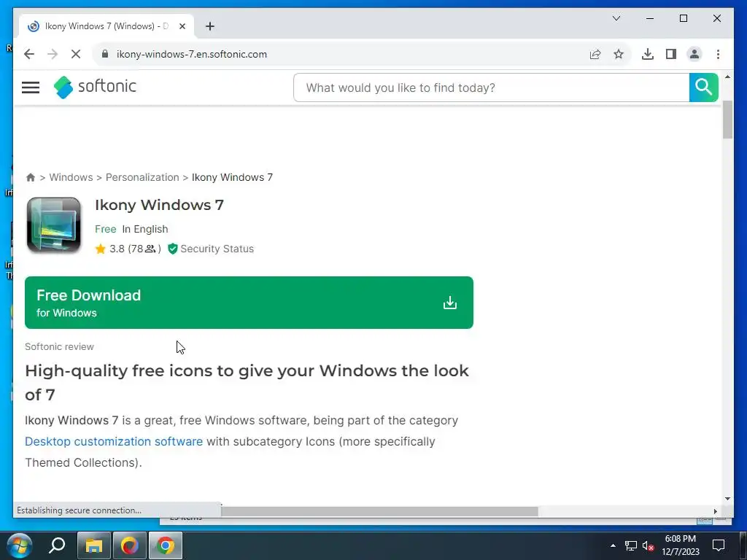Open Chrome three-dot menu

click(x=718, y=54)
